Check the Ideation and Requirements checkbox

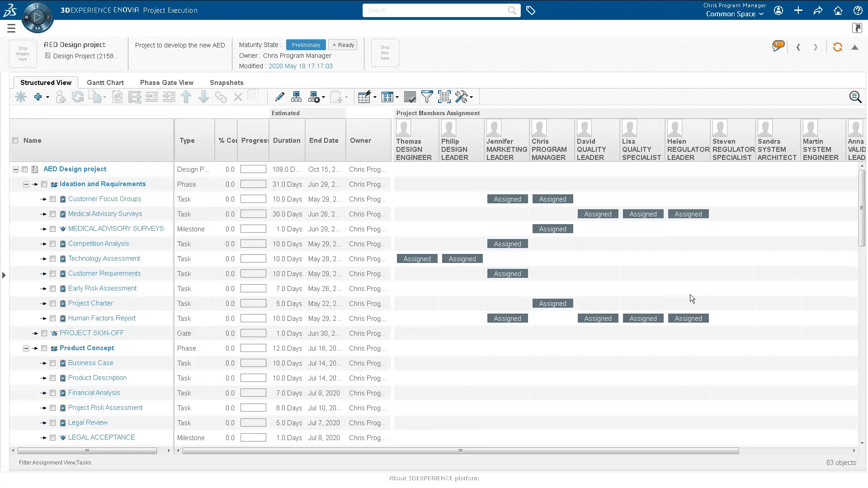point(44,184)
